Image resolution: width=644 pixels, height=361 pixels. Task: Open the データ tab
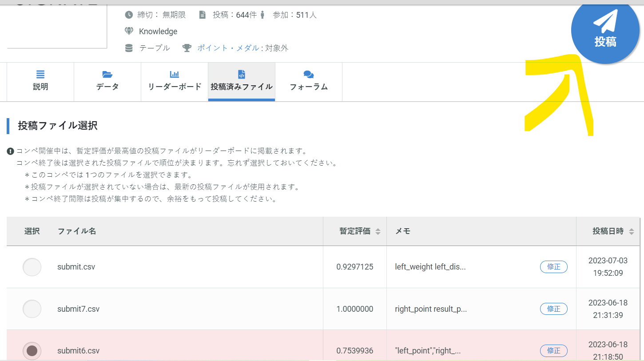(107, 82)
